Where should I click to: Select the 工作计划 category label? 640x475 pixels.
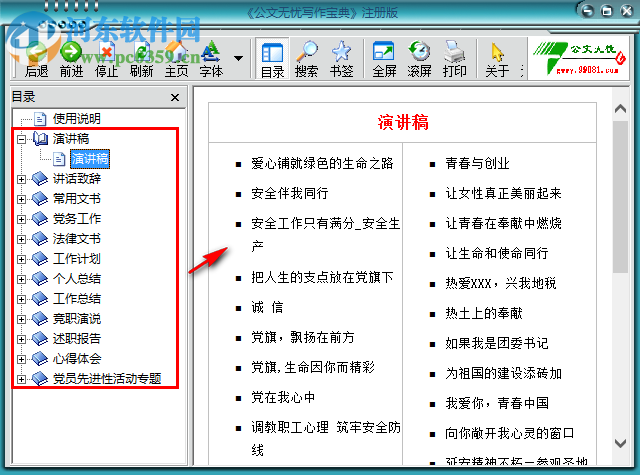point(76,259)
